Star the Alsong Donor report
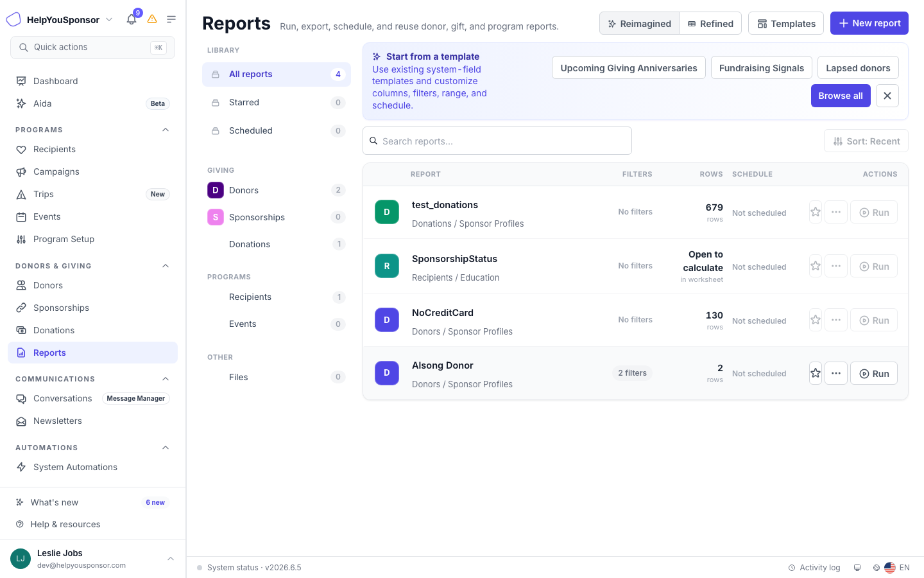The height and width of the screenshot is (578, 924). pyautogui.click(x=816, y=373)
